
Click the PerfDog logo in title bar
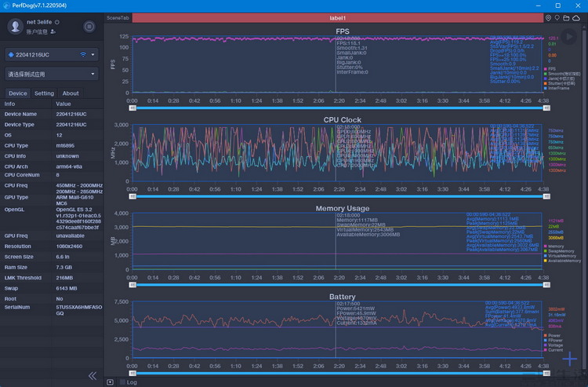6,5
